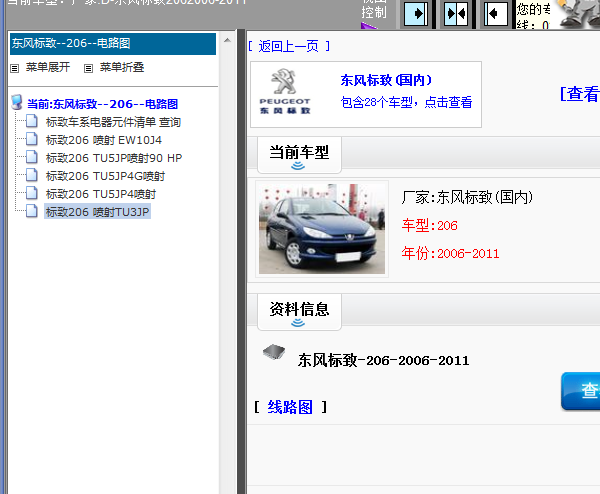Click the blue 查 button at right

[580, 391]
